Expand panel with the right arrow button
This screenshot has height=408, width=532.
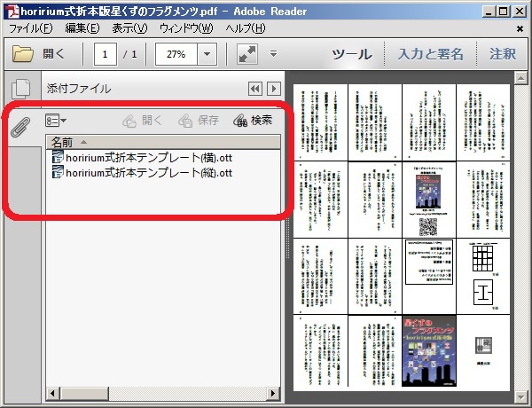(x=274, y=89)
